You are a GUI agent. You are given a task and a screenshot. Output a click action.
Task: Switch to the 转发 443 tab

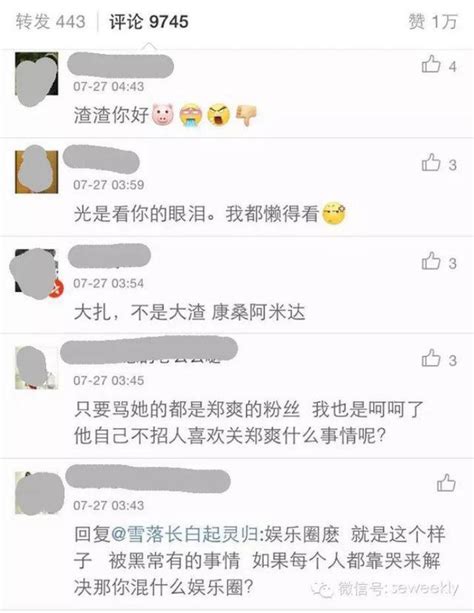(x=50, y=22)
